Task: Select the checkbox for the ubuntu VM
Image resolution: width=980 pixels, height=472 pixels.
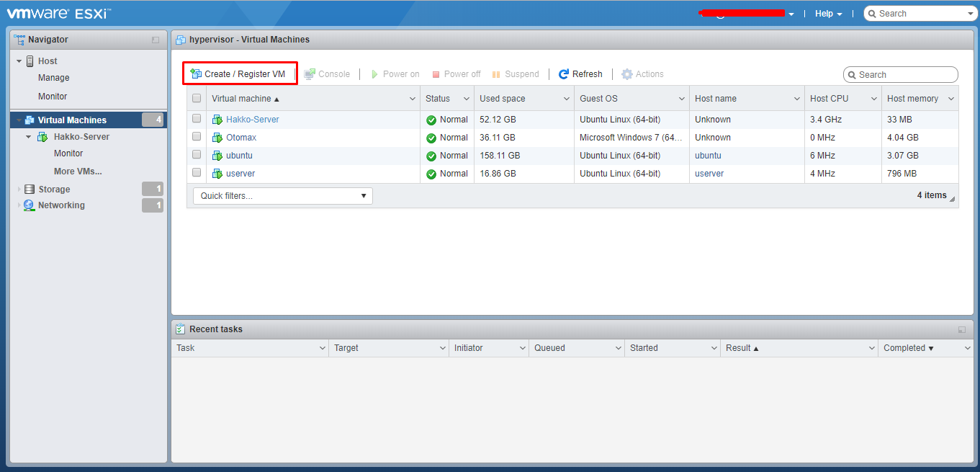Action: [197, 155]
